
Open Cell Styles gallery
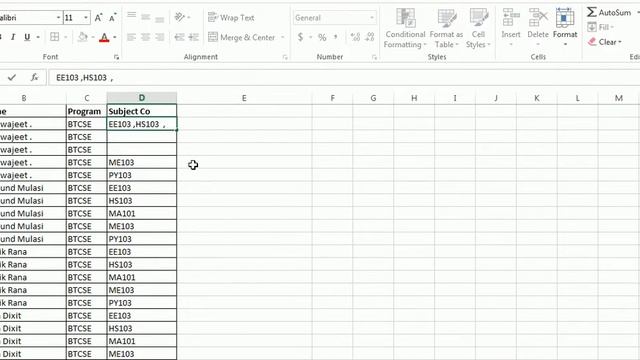point(478,28)
